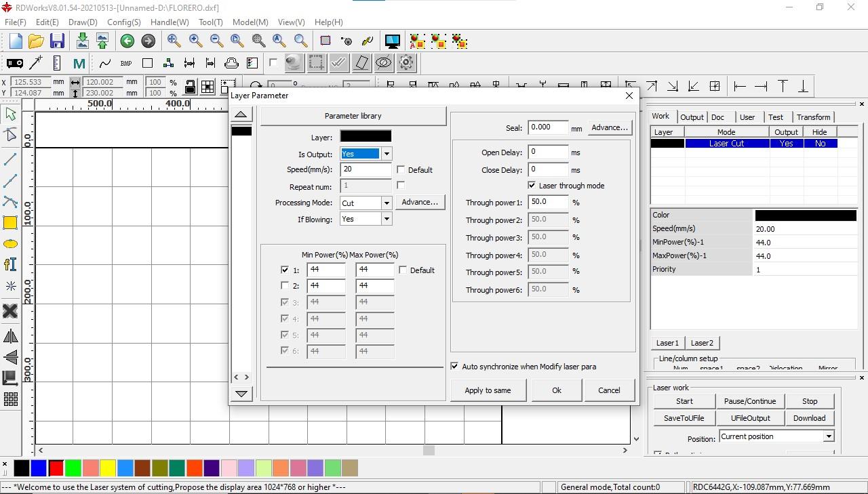Open the Processing Mode dropdown

386,203
